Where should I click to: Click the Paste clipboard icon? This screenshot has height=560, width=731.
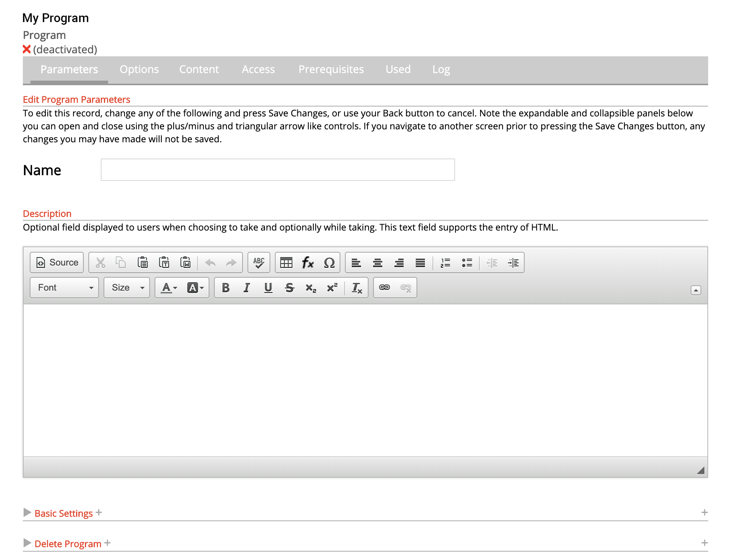coord(143,262)
